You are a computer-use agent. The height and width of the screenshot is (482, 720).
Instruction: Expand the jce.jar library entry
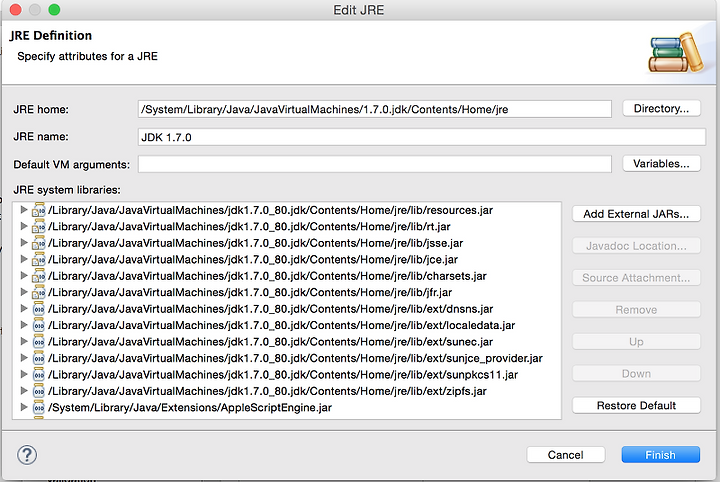click(x=24, y=259)
